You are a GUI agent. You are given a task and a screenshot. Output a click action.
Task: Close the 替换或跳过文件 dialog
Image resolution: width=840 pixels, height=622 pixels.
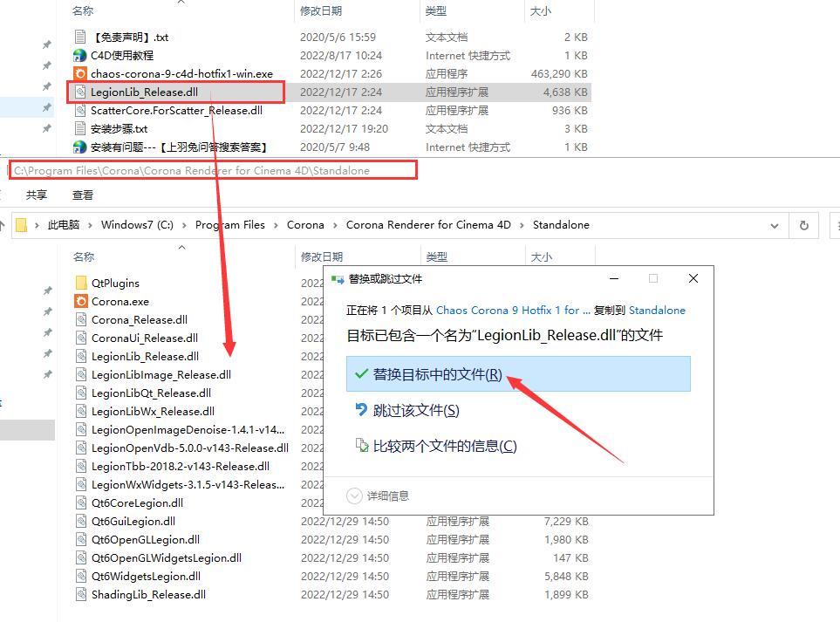click(693, 278)
